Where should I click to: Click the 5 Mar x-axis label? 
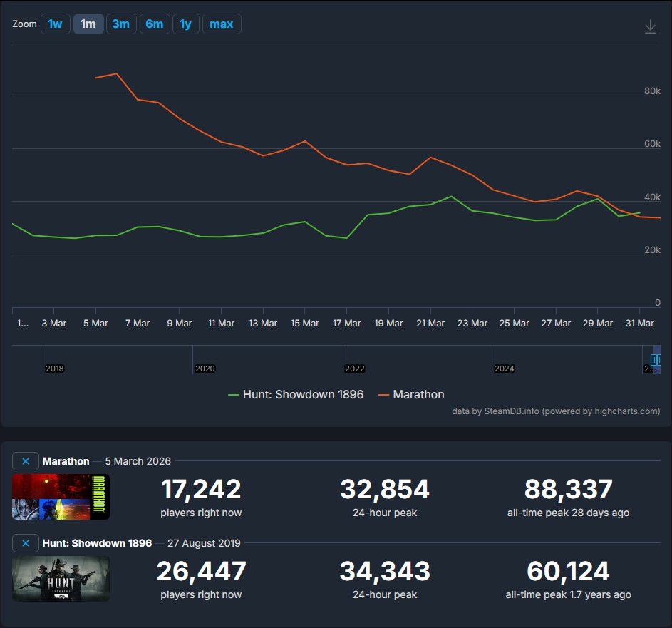point(95,323)
